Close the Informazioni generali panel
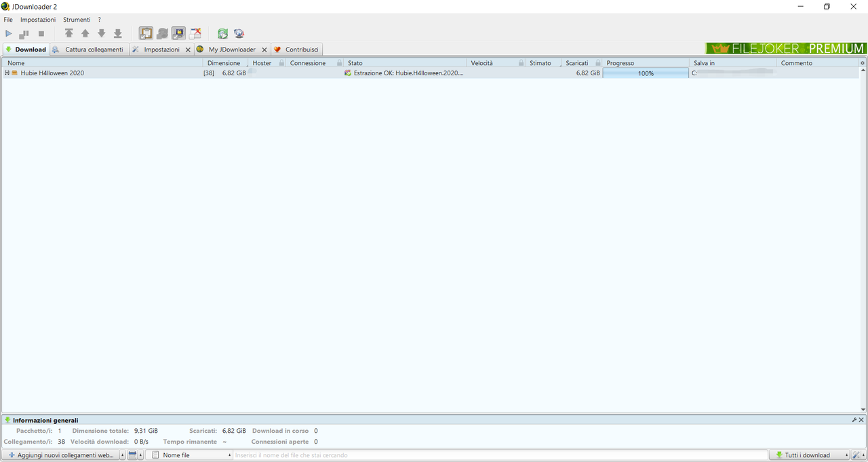Screen dimensions: 868x462 pos(862,420)
